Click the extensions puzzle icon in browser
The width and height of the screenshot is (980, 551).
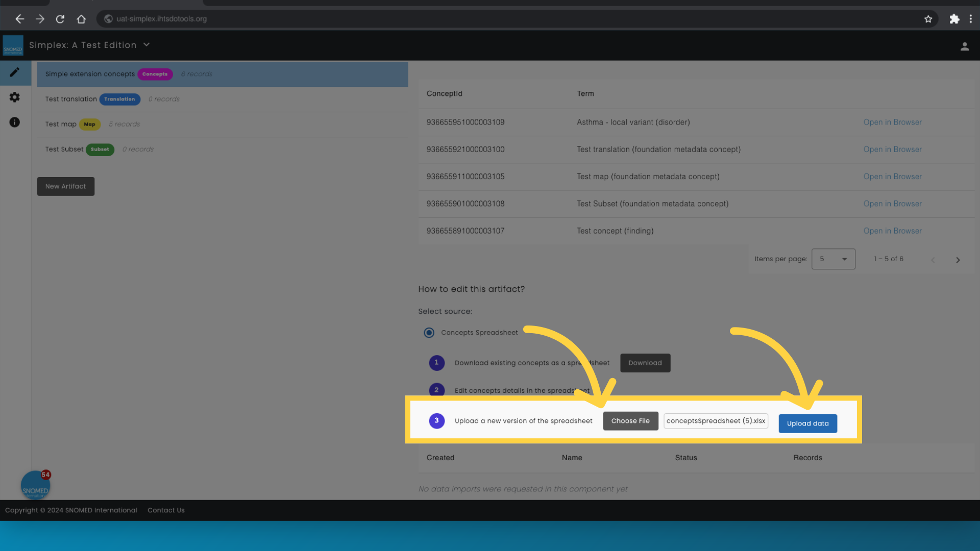click(954, 18)
